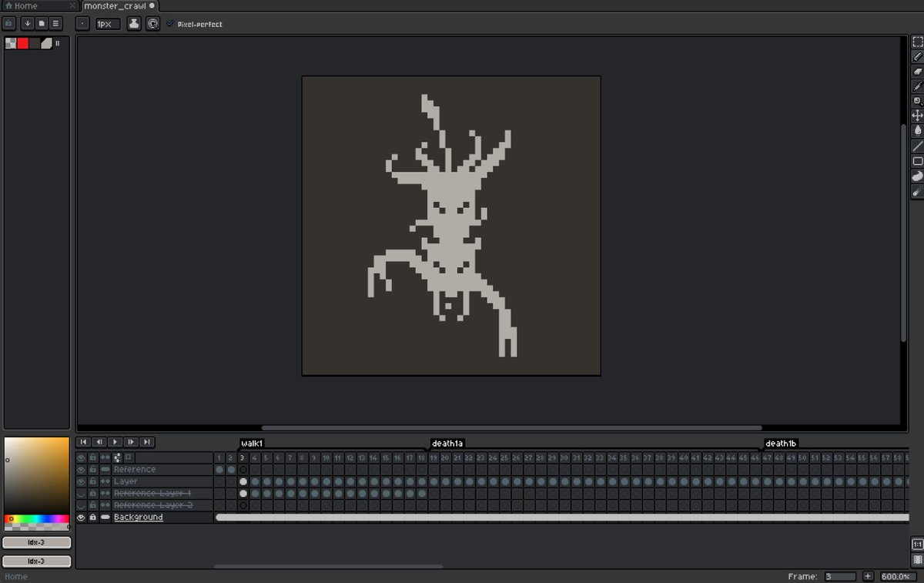The width and height of the screenshot is (924, 583).
Task: Go to last frame button
Action: (x=147, y=442)
